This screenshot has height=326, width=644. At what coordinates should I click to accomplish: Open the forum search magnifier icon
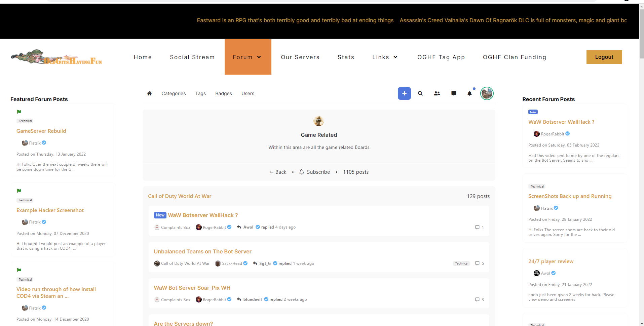tap(420, 93)
